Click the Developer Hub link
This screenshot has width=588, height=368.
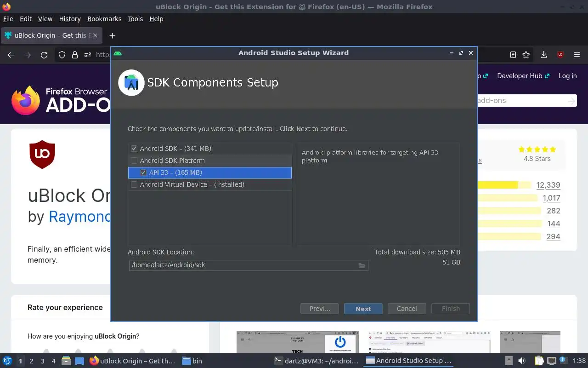tap(523, 76)
